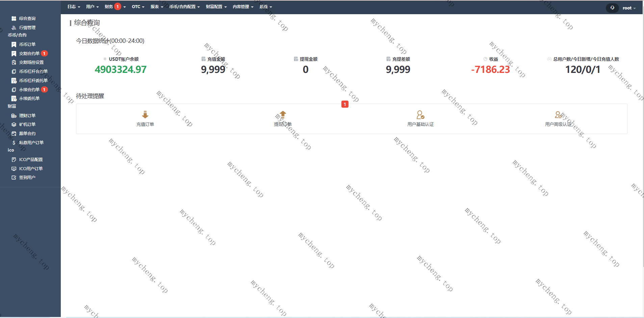This screenshot has width=644, height=318.
Task: Click the 理财订单 coins icon
Action: tap(14, 116)
